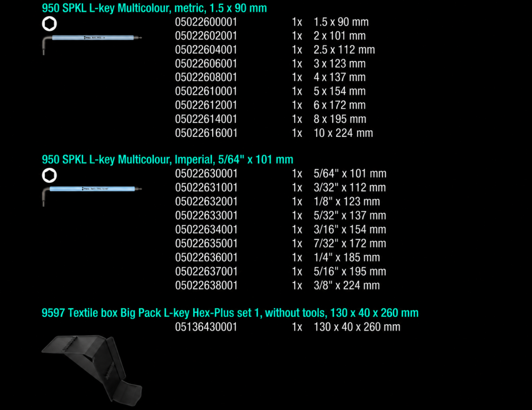Viewport: 532px width, 410px height.
Task: Click the 1.5 x 90 mm size entry
Action: 341,22
